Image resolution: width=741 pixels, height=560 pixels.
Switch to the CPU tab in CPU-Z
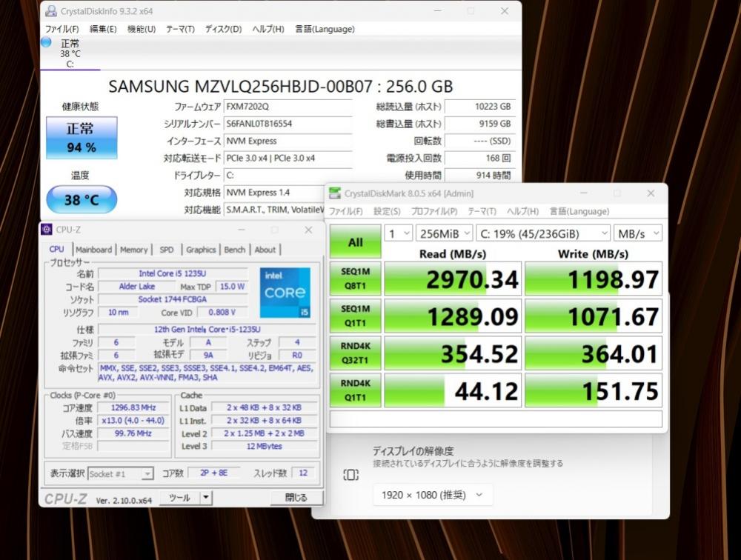click(57, 249)
